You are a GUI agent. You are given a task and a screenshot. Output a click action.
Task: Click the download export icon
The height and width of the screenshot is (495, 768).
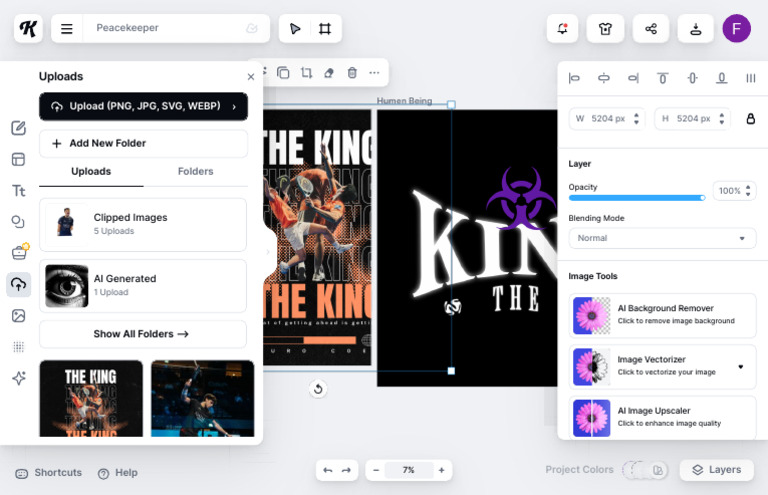pos(696,28)
